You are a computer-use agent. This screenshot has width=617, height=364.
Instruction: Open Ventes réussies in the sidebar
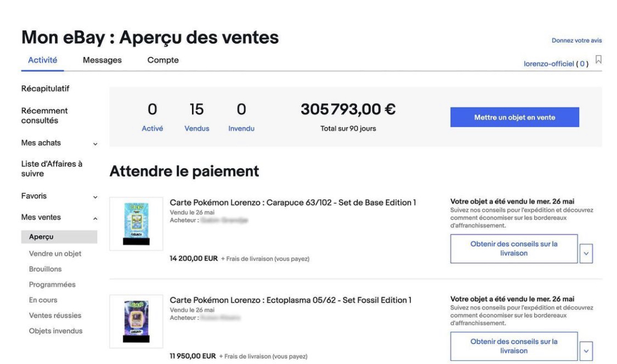coord(55,315)
